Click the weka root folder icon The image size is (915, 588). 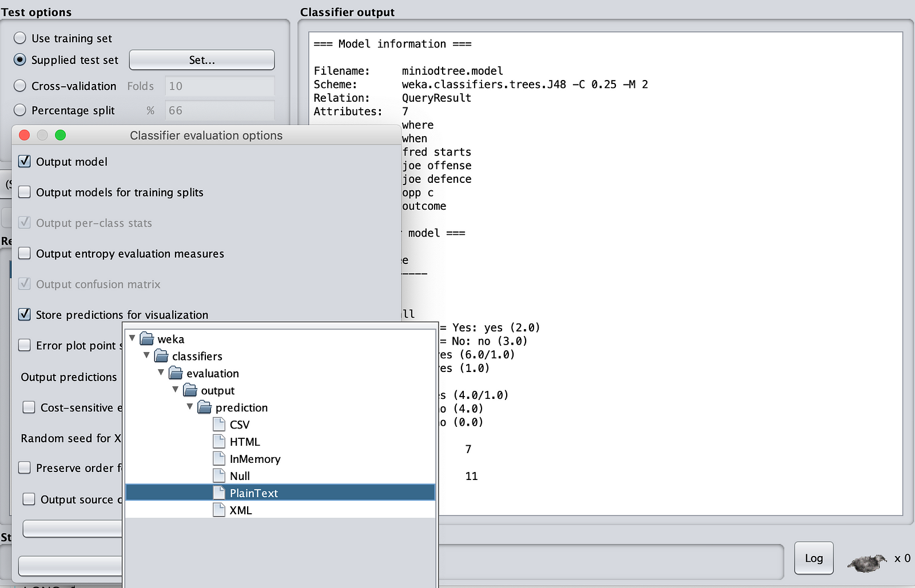click(147, 339)
